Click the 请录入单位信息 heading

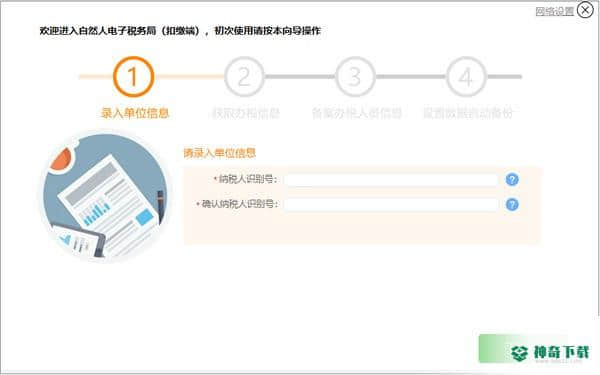[x=219, y=153]
